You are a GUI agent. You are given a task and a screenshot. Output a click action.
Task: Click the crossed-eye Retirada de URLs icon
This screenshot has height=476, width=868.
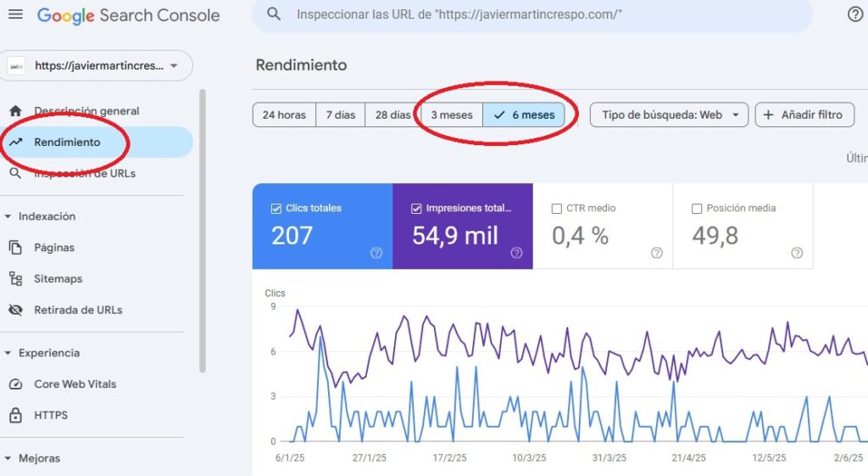(x=15, y=310)
